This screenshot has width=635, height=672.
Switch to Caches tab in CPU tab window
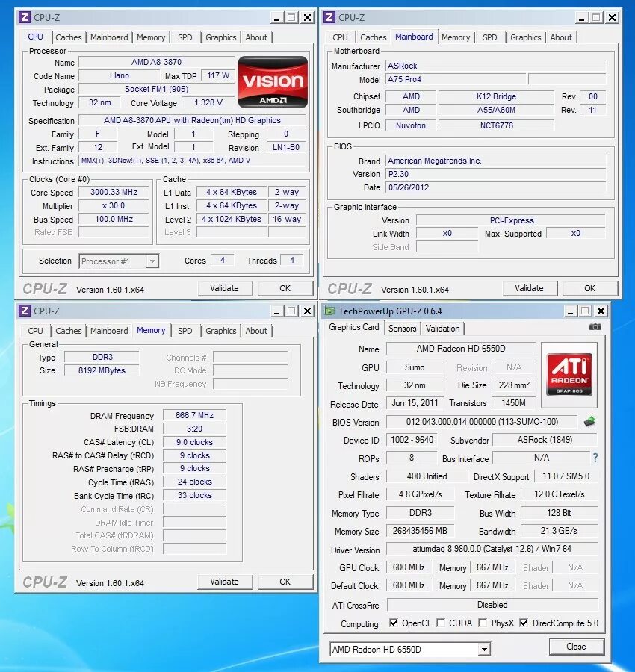pos(68,37)
